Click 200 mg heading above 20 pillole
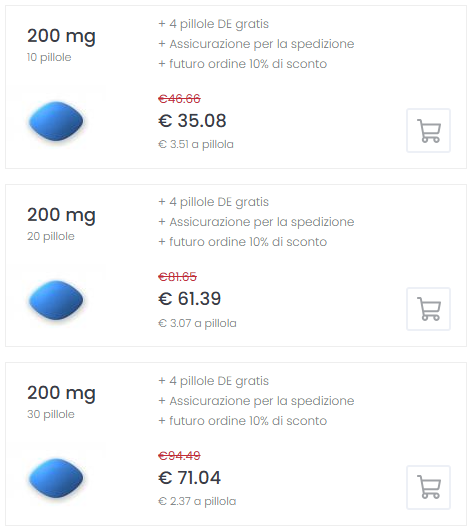472x532 pixels. [61, 215]
